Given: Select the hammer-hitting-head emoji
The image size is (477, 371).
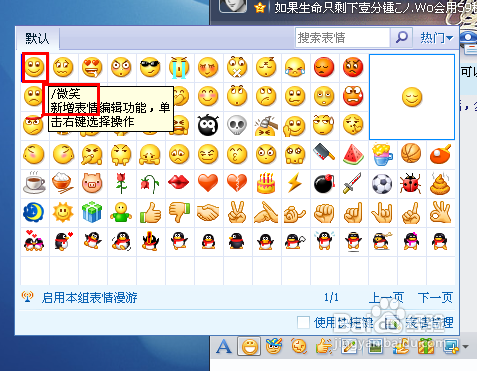Looking at the screenshot, I should pyautogui.click(x=266, y=125).
